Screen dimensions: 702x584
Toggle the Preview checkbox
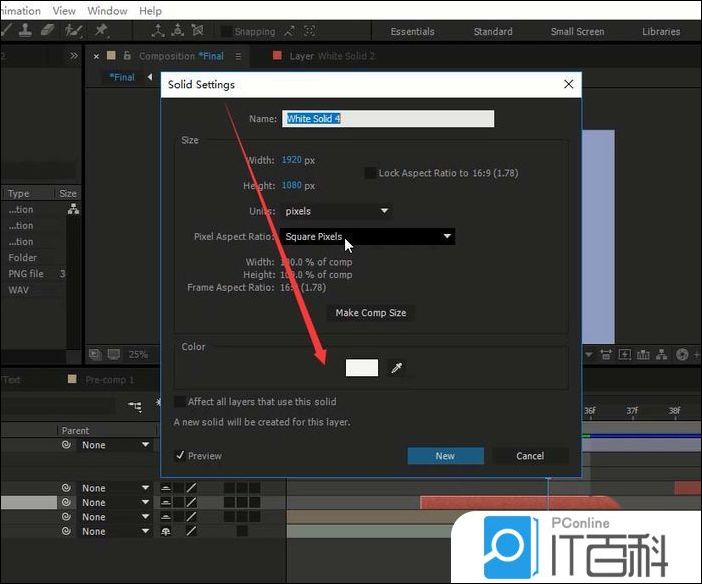pos(180,456)
